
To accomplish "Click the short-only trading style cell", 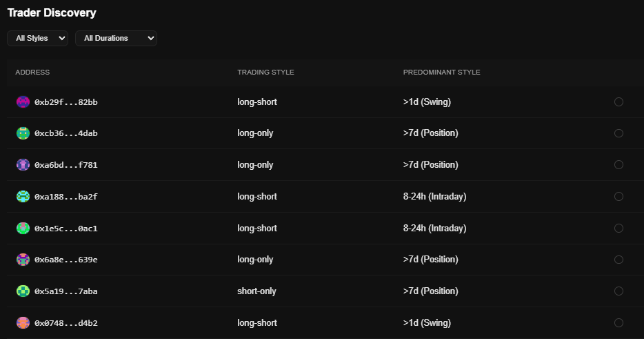I will (x=256, y=291).
